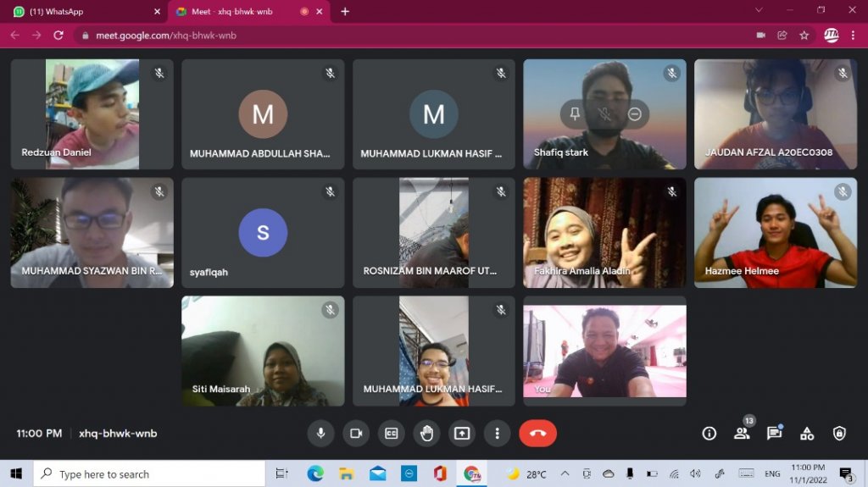This screenshot has width=868, height=487.
Task: Open host controls shield icon
Action: 839,433
